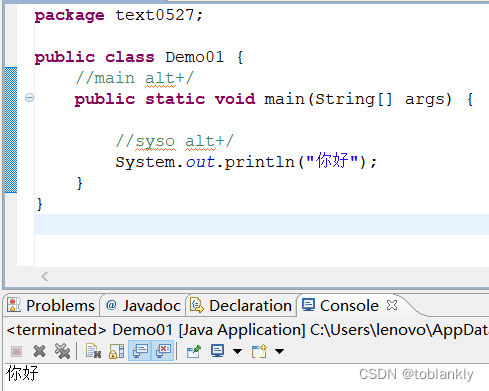Click Remove Launch gray X icon
The height and width of the screenshot is (391, 489).
39,351
